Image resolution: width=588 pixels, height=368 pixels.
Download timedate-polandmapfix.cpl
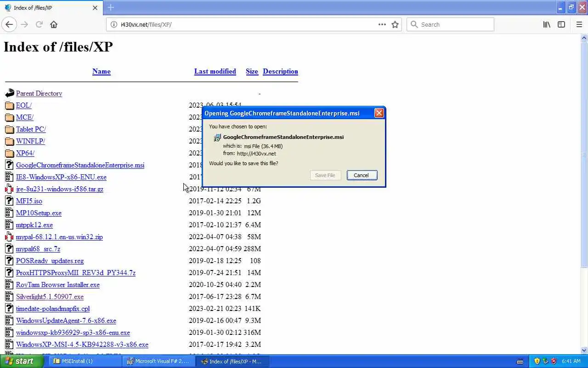click(53, 309)
